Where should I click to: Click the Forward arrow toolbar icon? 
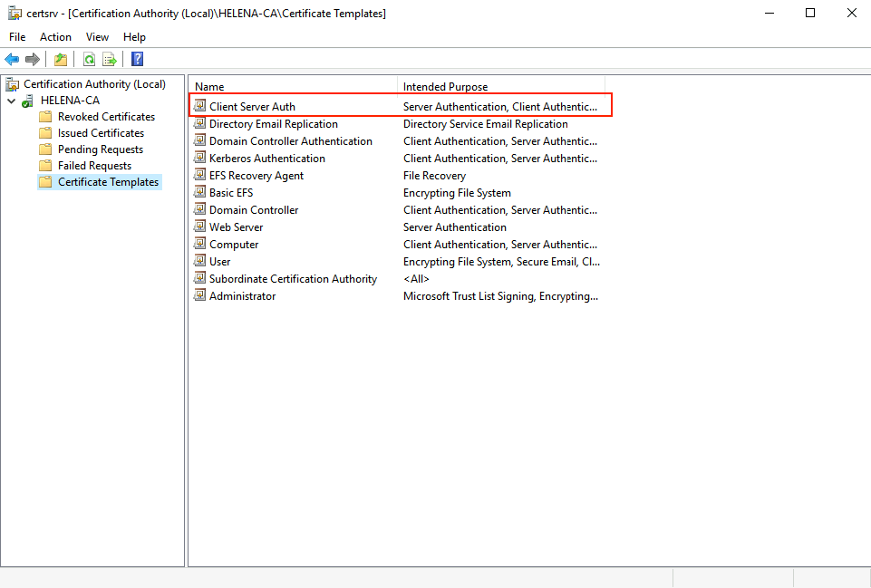click(x=33, y=60)
